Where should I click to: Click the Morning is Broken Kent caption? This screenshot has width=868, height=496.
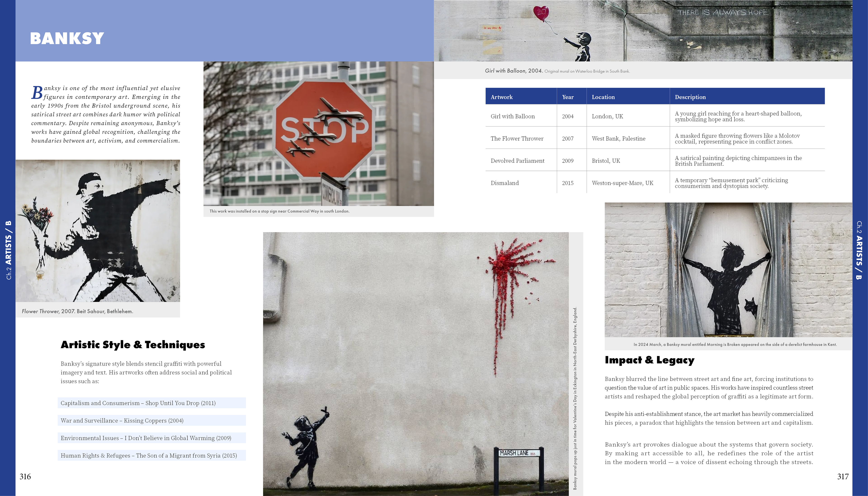click(x=735, y=344)
